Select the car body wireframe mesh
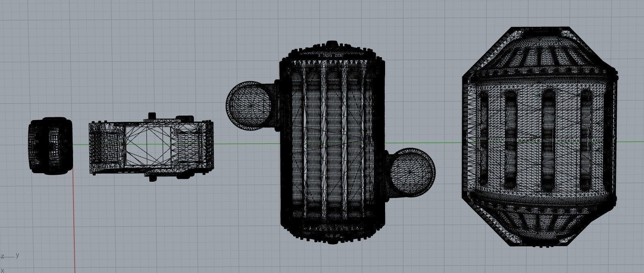This screenshot has width=644, height=273. click(151, 147)
